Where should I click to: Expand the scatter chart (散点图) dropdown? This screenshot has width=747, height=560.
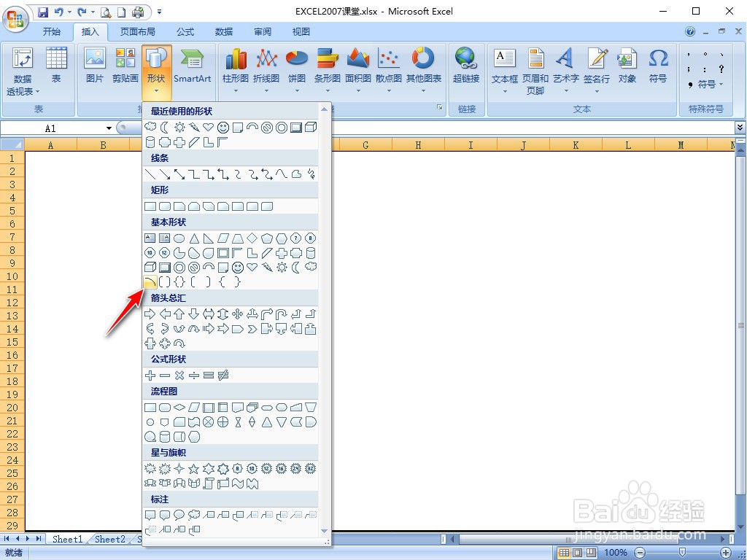[389, 90]
